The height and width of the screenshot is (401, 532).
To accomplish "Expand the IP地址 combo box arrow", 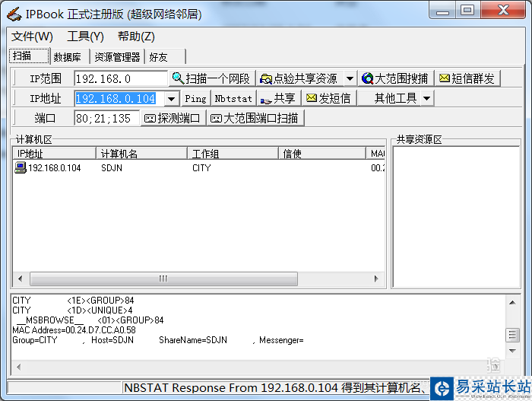I will click(x=172, y=99).
